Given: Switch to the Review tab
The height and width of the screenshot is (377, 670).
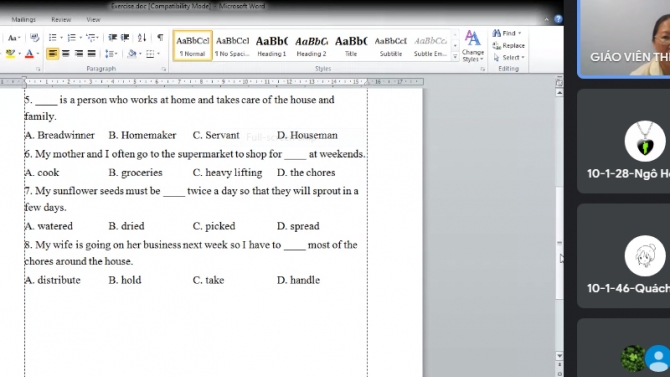Looking at the screenshot, I should [61, 20].
